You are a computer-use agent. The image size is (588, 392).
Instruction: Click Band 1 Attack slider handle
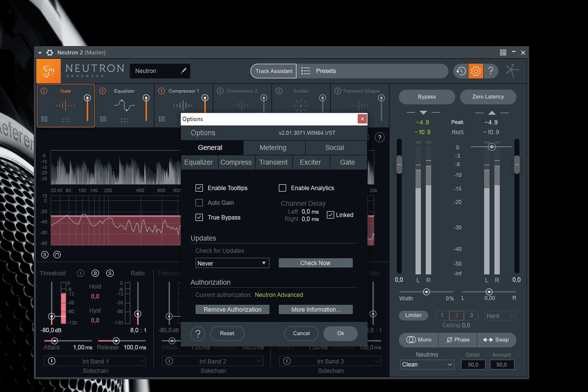(x=54, y=341)
